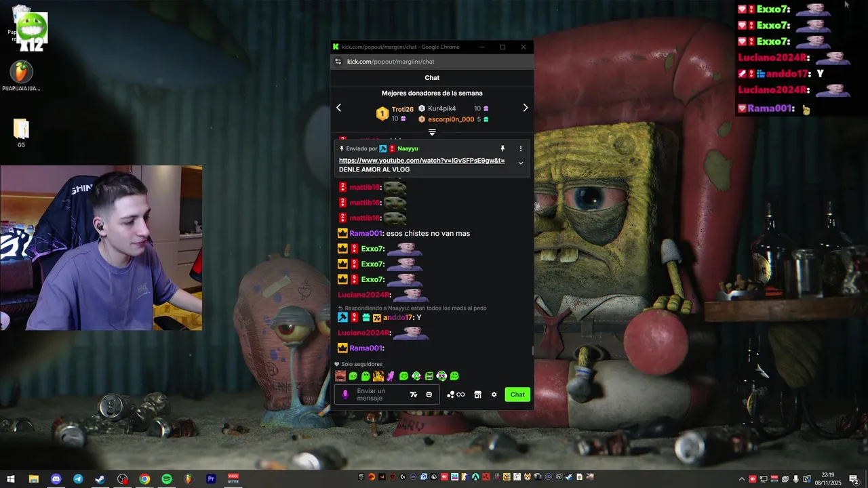
Task: Open FL Studio from taskbar
Action: pyautogui.click(x=189, y=479)
